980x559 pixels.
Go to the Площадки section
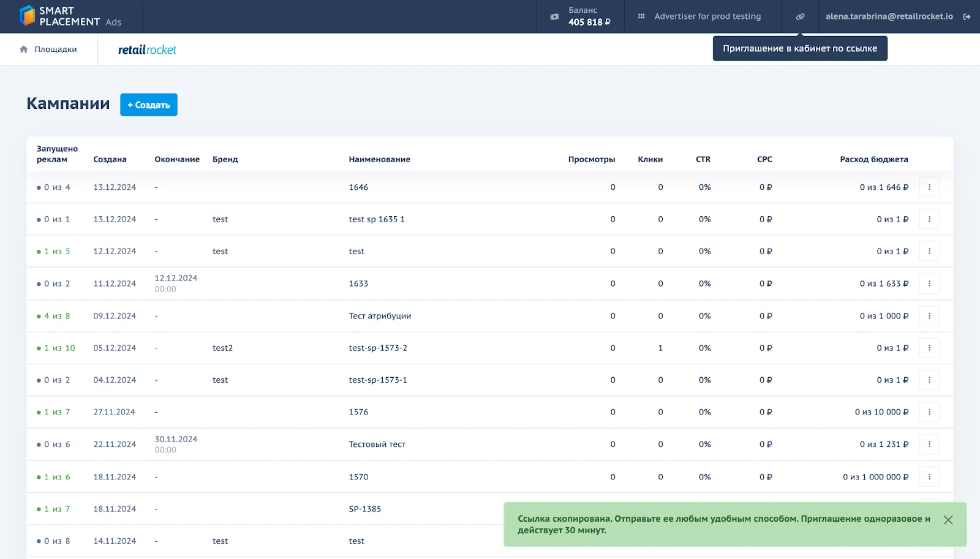[x=49, y=50]
